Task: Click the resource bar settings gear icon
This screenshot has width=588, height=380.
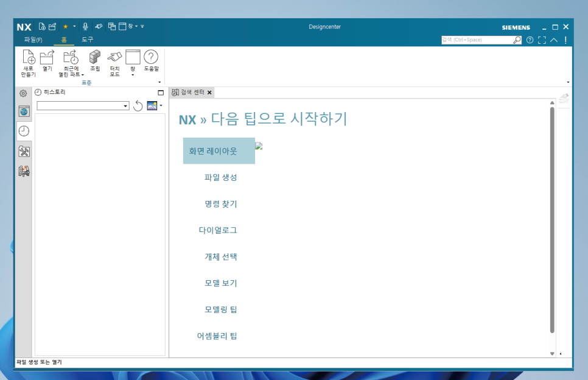Action: click(x=23, y=93)
